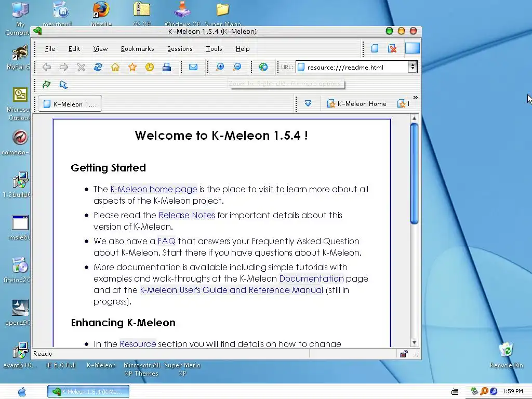Click the blue window button icon
Viewport: 532px width, 399px height.
412,48
